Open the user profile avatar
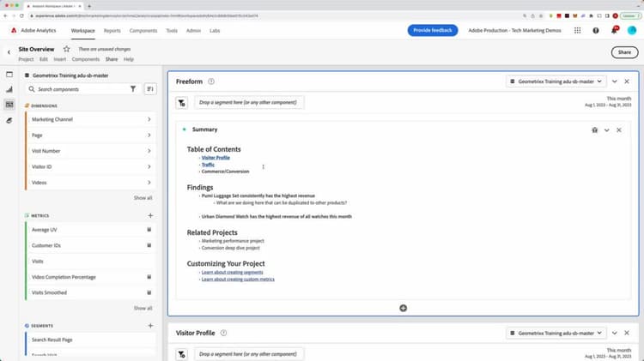 tap(632, 30)
